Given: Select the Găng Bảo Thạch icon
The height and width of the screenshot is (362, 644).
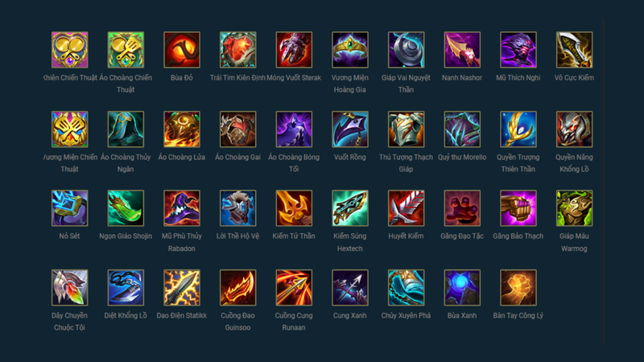Looking at the screenshot, I should pyautogui.click(x=518, y=208).
